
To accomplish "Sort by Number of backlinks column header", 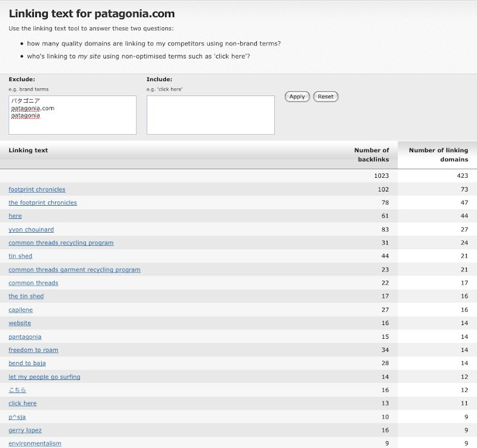I will coord(371,155).
